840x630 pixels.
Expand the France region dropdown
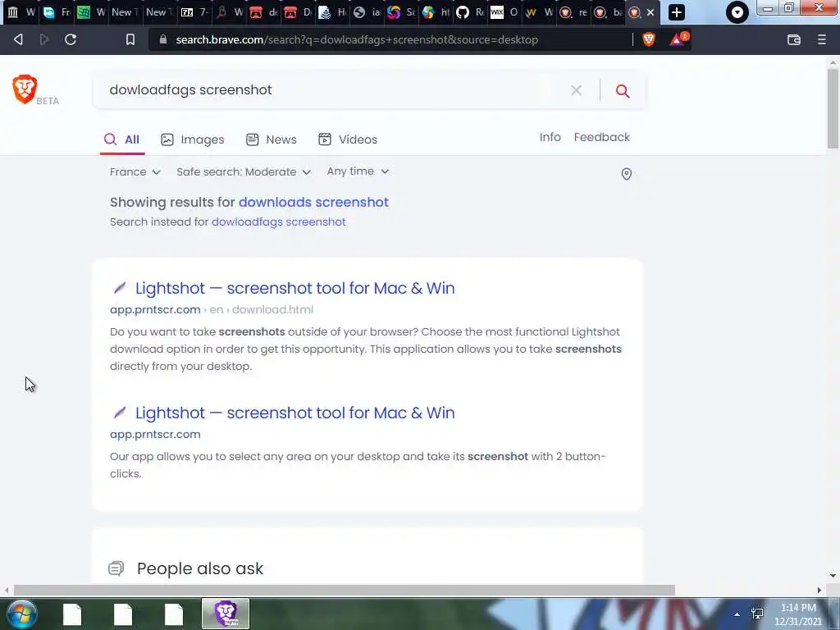(135, 172)
